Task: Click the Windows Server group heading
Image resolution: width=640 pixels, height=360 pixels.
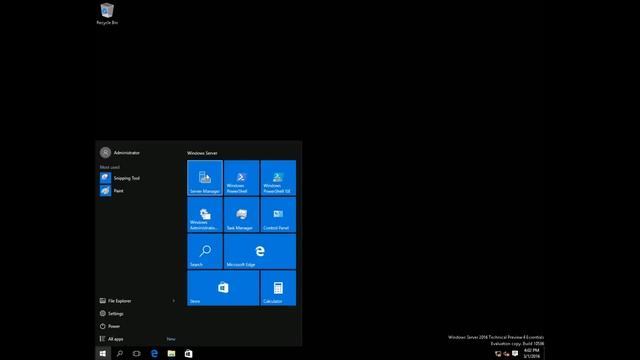Action: [x=202, y=153]
